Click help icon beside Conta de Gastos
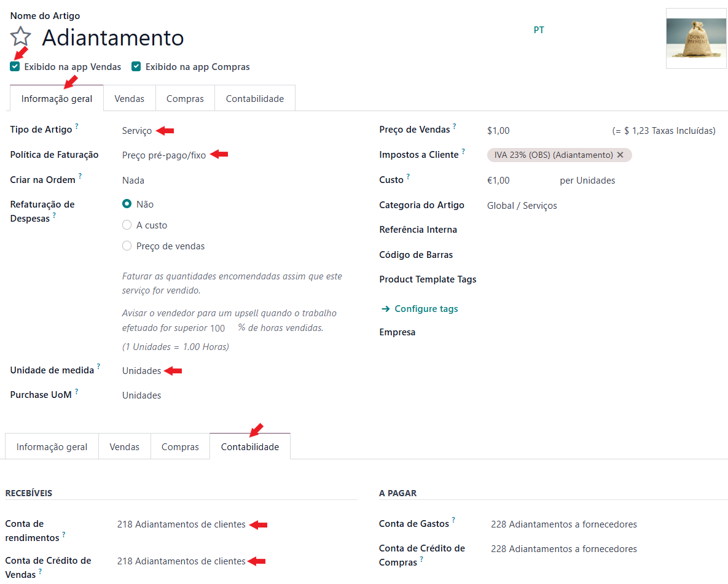The width and height of the screenshot is (728, 584). tap(454, 521)
